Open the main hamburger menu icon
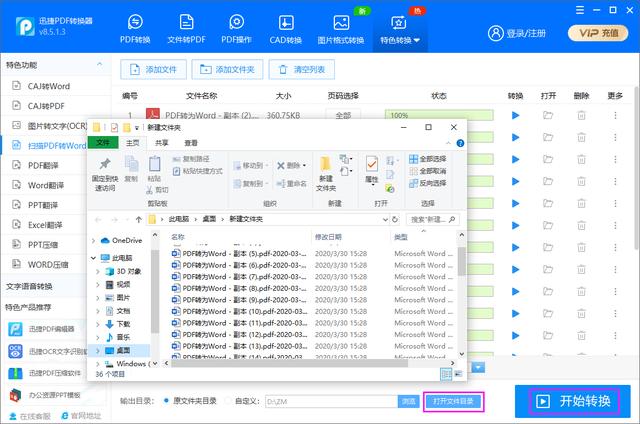The image size is (640, 424). tap(580, 10)
